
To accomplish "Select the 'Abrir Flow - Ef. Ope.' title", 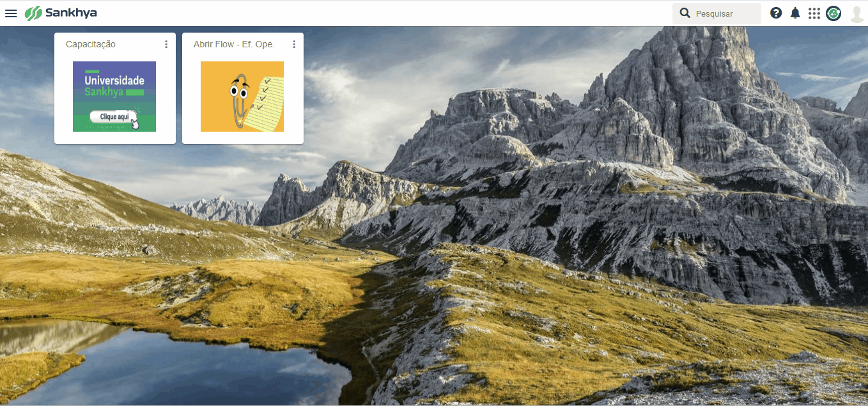I will pos(234,44).
